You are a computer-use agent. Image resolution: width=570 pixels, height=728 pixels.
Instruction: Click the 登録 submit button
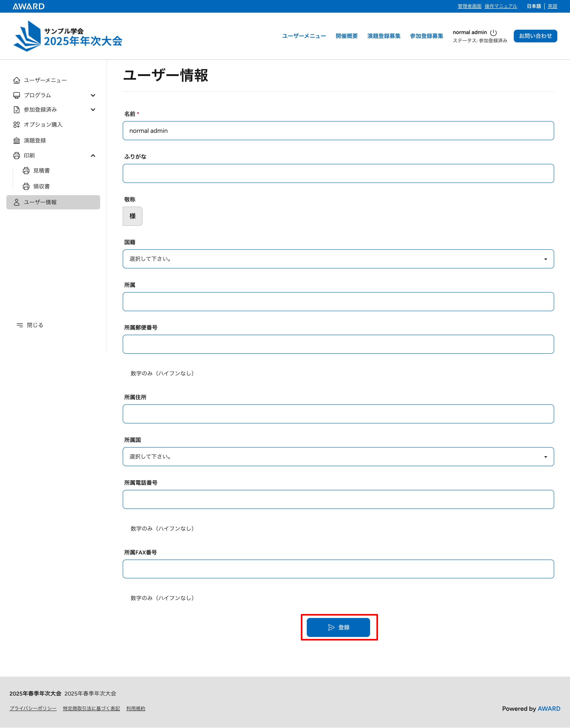(x=338, y=627)
